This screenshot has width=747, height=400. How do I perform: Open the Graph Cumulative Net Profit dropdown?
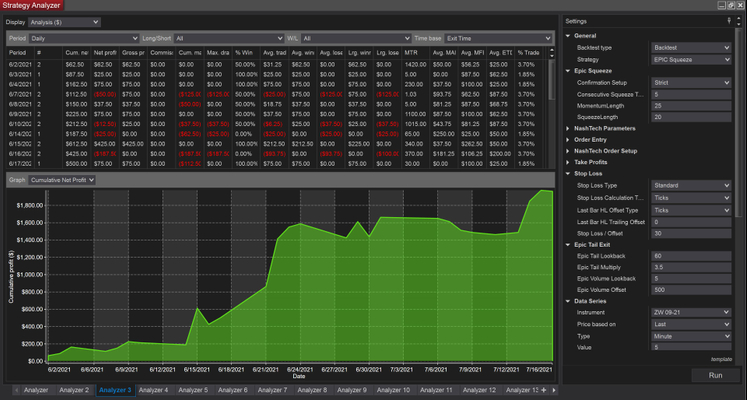(61, 180)
